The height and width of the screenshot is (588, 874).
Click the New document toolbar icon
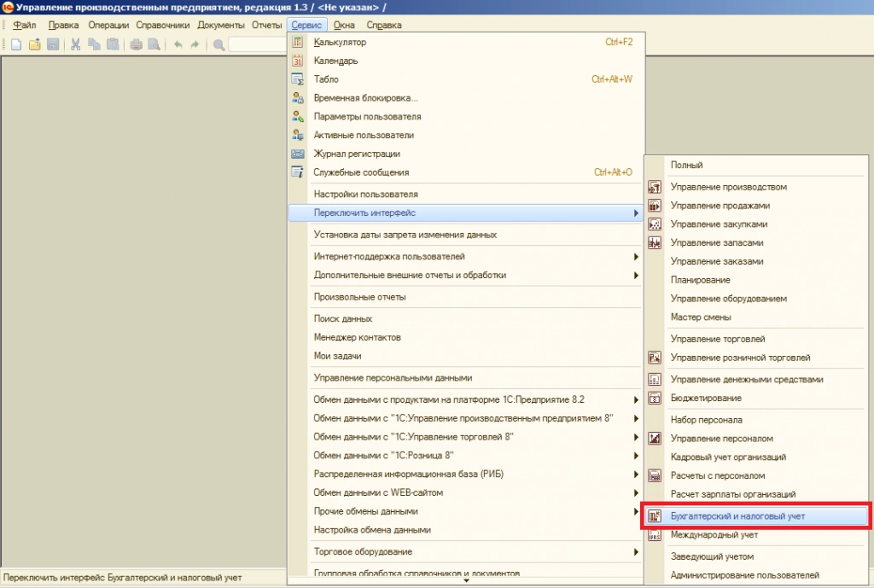click(16, 44)
